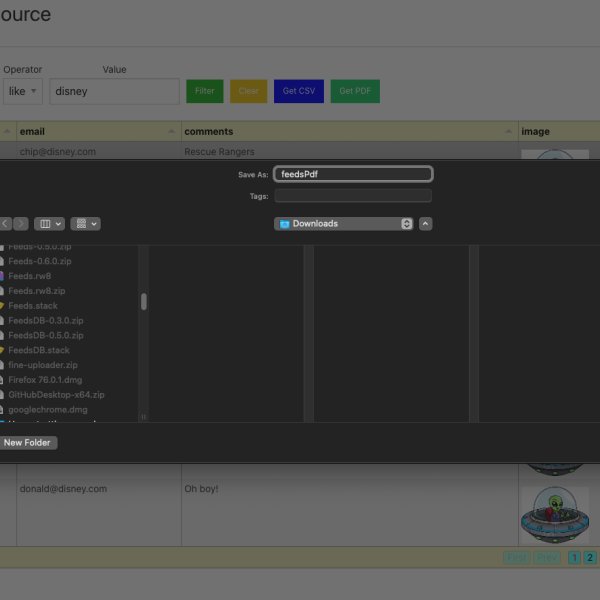Collapse the dialog using the chevron button
Screen dimensions: 600x600
point(425,224)
